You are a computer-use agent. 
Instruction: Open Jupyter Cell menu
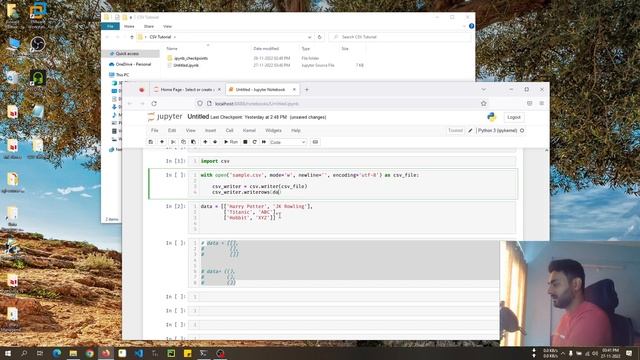point(229,131)
